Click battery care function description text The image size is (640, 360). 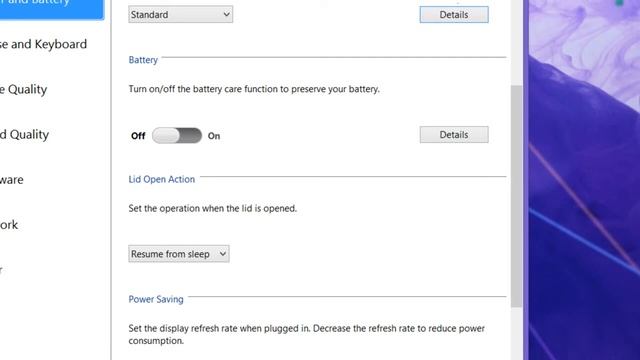[254, 89]
